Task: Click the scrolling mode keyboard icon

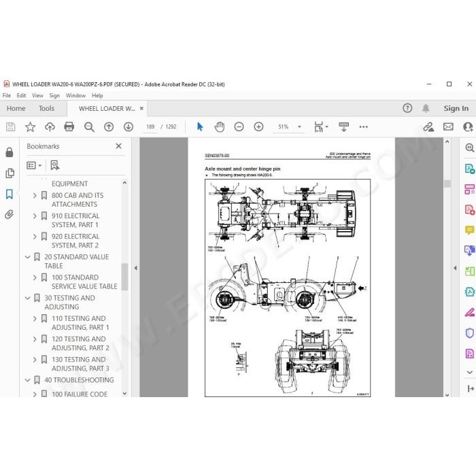Action: pyautogui.click(x=343, y=126)
